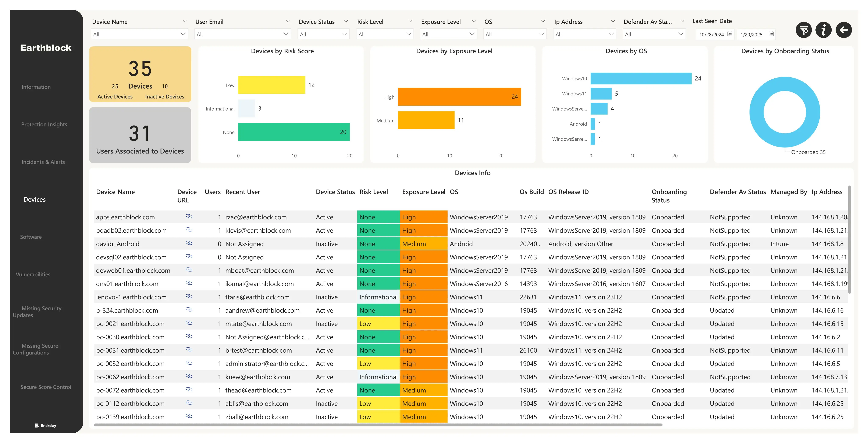868x443 pixels.
Task: Click the Secure Score Control link
Action: coord(46,387)
